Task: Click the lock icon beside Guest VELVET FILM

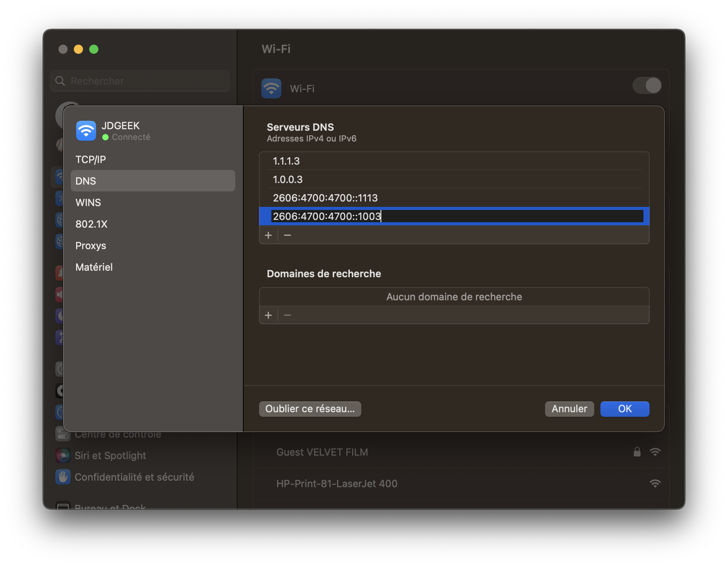Action: point(637,452)
